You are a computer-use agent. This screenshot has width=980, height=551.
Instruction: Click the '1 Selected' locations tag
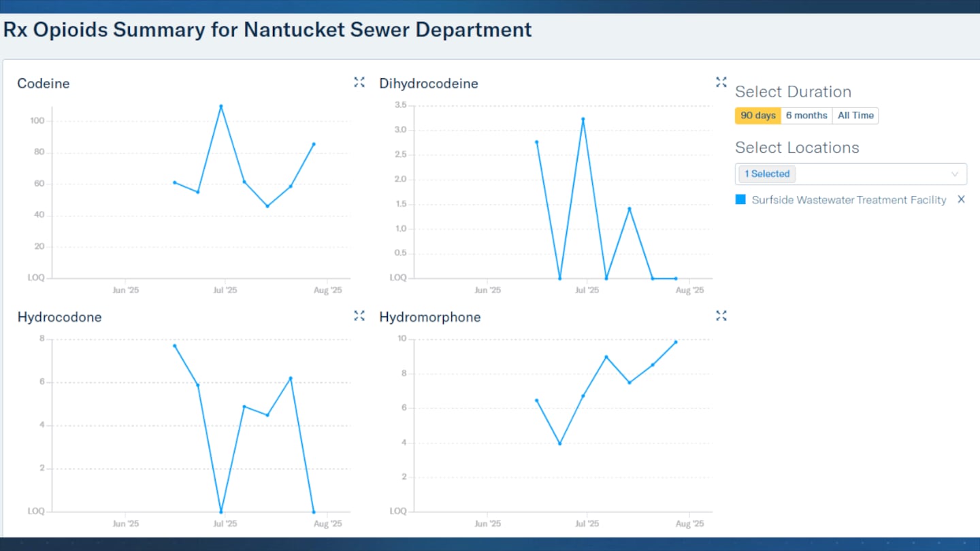[x=767, y=174]
